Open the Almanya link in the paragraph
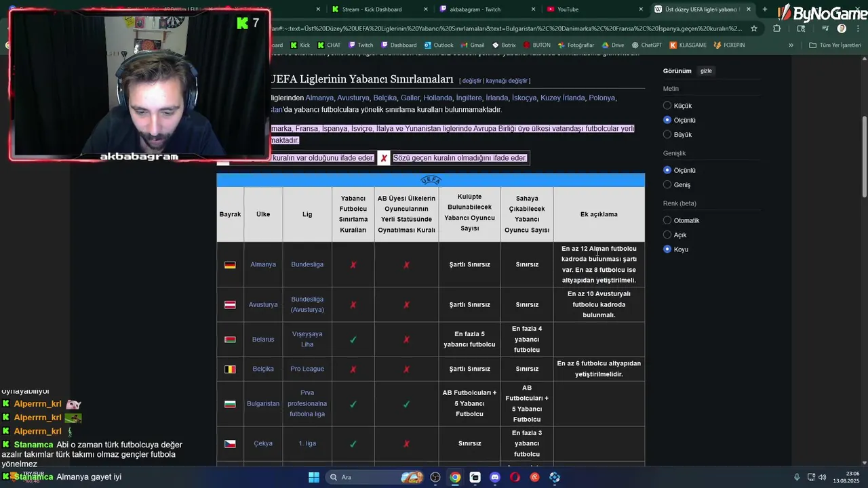 coord(319,98)
